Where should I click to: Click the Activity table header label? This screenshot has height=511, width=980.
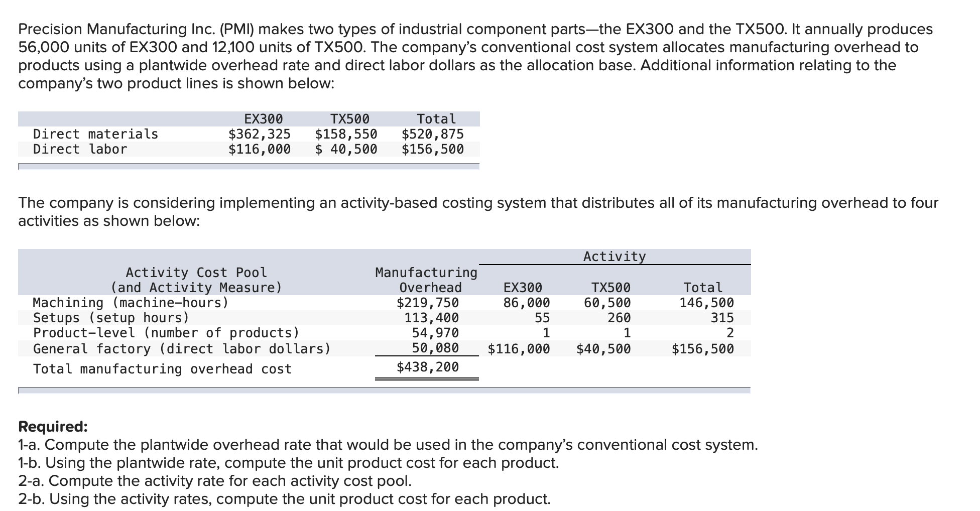tap(614, 256)
